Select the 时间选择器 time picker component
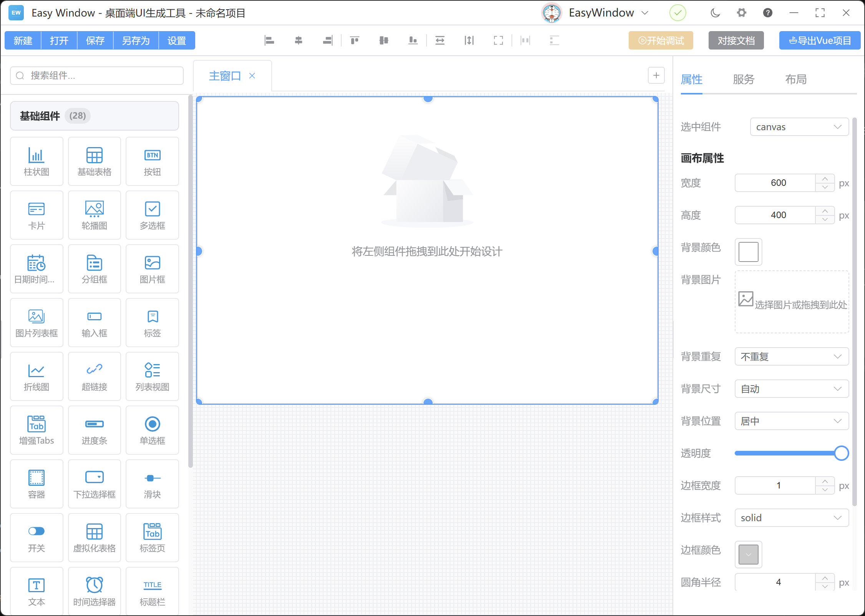The image size is (865, 616). tap(94, 591)
